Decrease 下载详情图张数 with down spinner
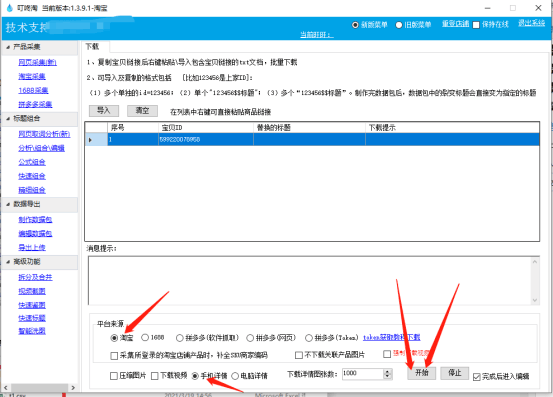This screenshot has height=397, width=553. click(x=388, y=377)
